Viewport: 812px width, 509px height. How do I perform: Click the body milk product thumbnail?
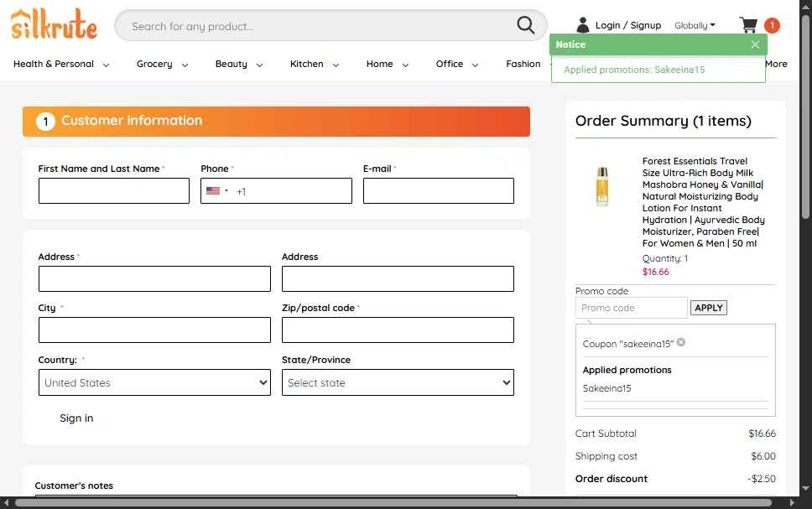coord(602,186)
